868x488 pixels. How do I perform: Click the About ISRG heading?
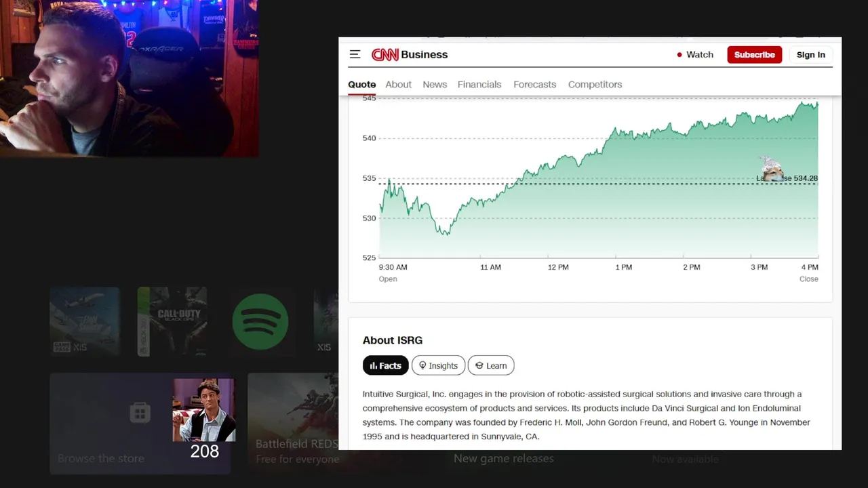(393, 340)
